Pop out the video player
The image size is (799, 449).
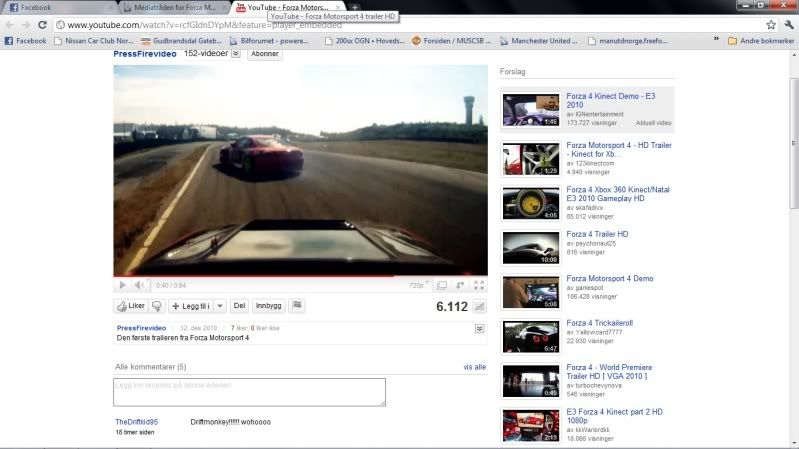[460, 285]
